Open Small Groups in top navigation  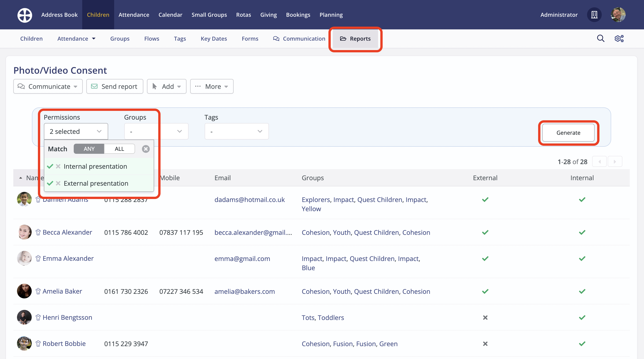(209, 15)
